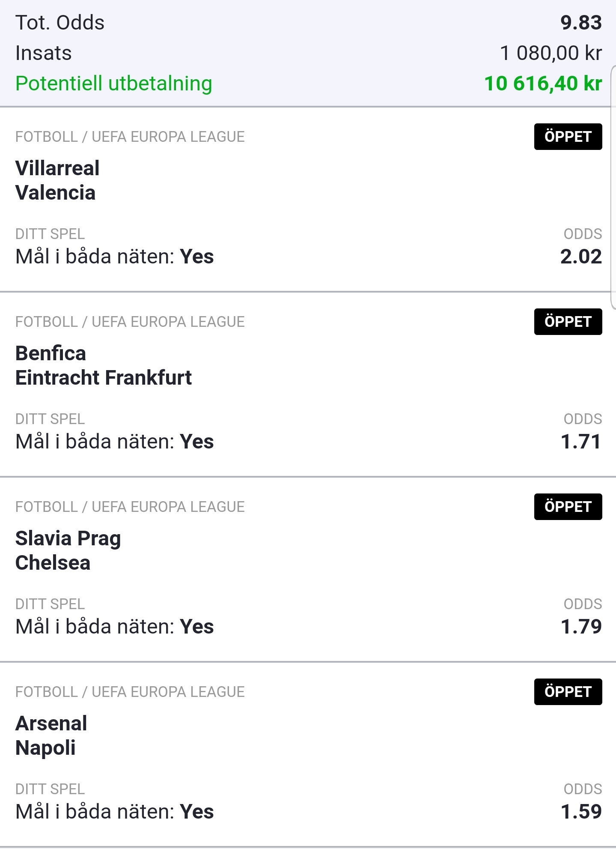Click ÖPPET badge for Slavia Prag Chelsea

pyautogui.click(x=568, y=507)
